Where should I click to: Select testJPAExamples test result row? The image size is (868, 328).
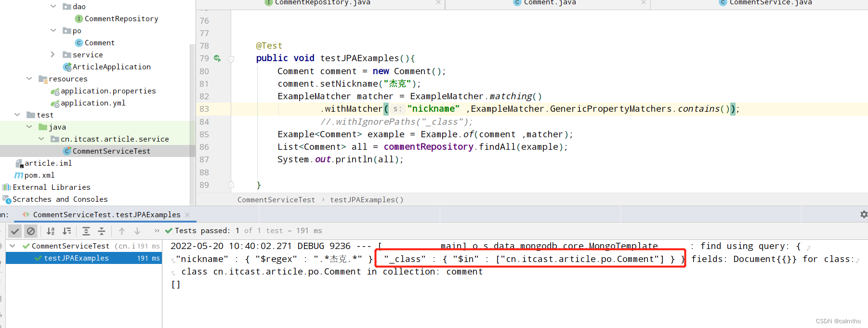(84, 258)
